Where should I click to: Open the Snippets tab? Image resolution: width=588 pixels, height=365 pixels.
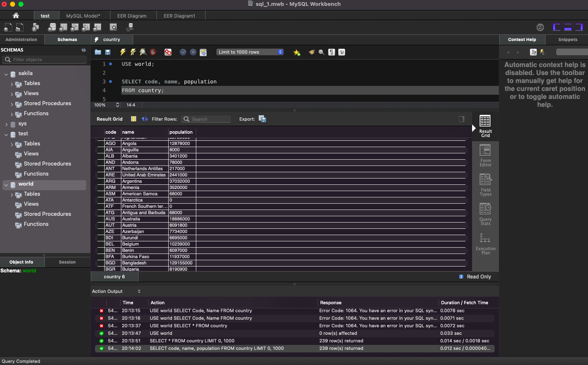pos(567,39)
